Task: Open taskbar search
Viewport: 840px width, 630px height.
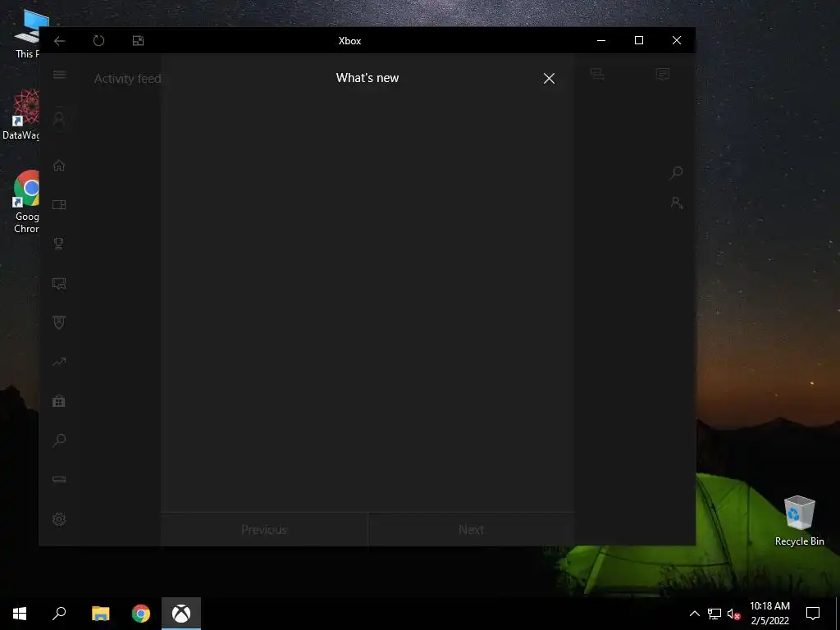Action: point(59,614)
